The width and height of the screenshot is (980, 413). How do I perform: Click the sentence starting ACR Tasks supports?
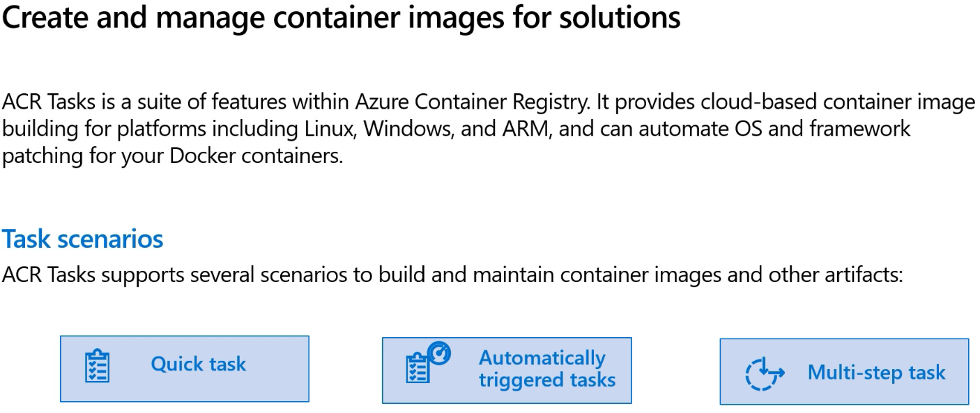click(x=452, y=275)
